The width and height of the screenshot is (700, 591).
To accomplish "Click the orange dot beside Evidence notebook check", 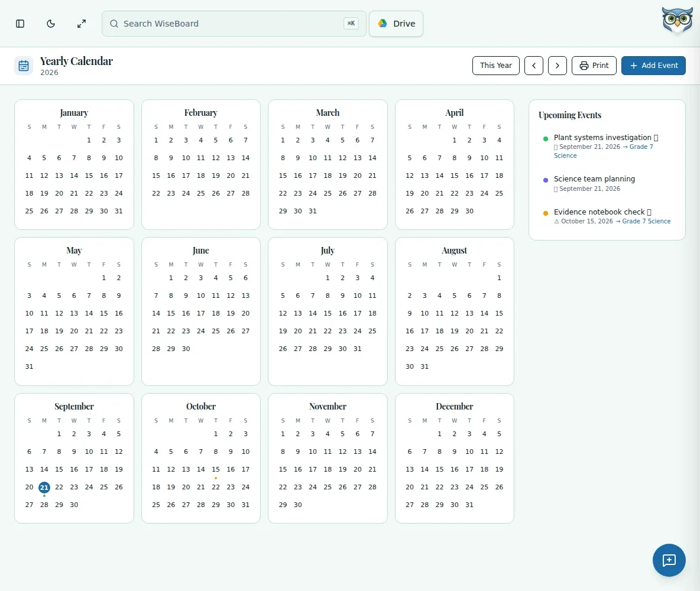I will pos(546,213).
